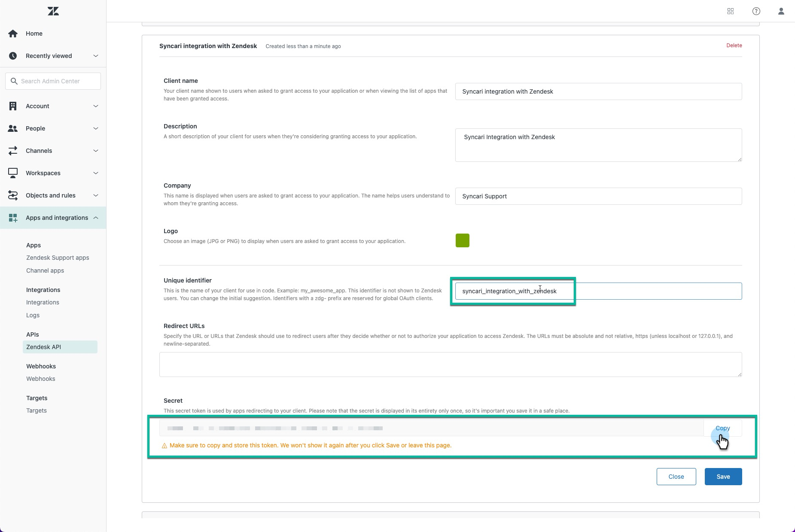Edit the Client name field
The height and width of the screenshot is (532, 795).
[598, 91]
